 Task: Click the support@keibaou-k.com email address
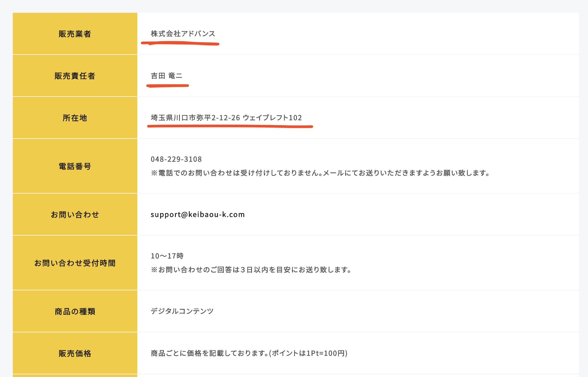[197, 215]
